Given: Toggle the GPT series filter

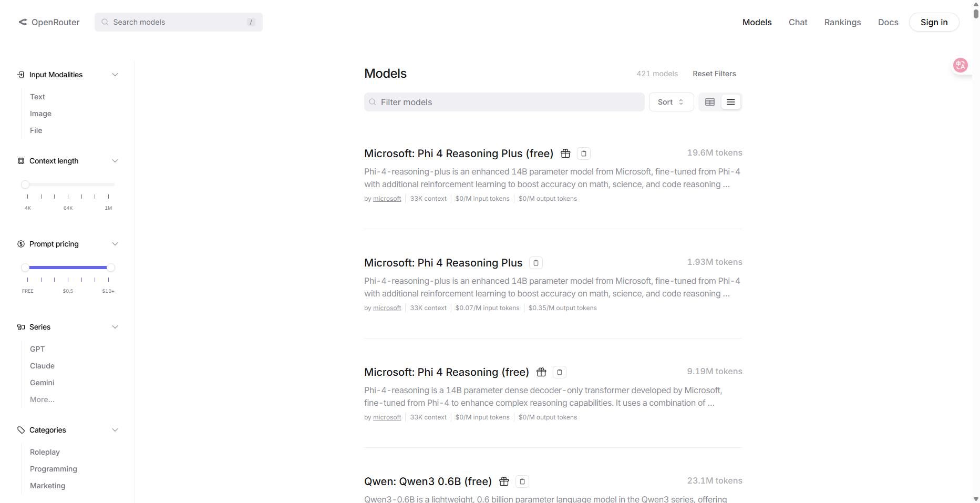Looking at the screenshot, I should click(x=37, y=349).
